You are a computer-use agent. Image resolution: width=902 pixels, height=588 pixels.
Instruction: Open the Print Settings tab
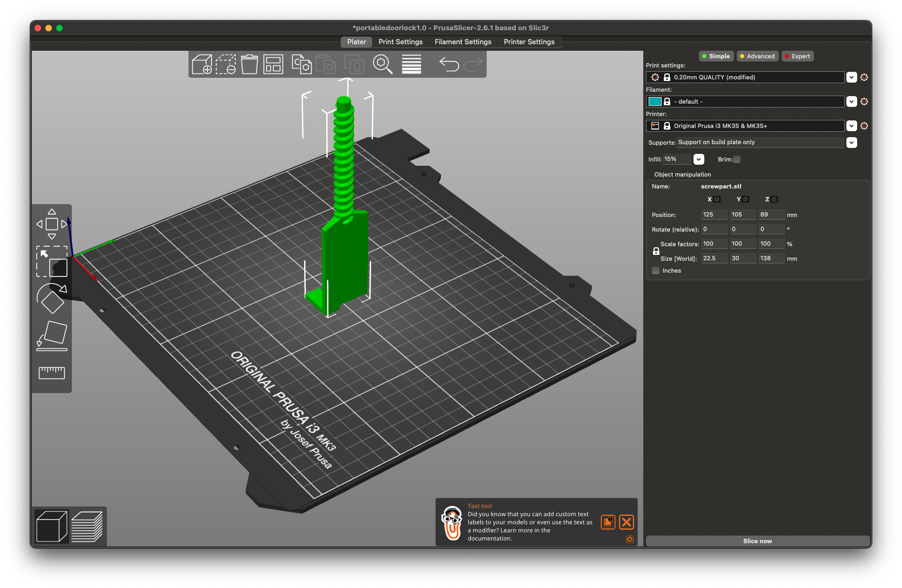pyautogui.click(x=401, y=42)
